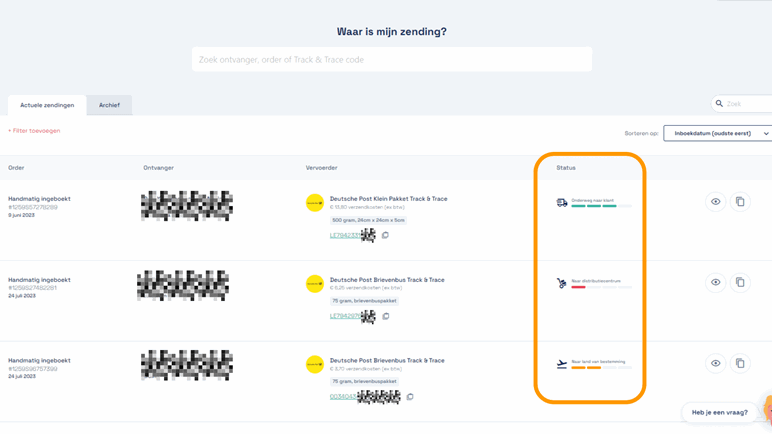The height and width of the screenshot is (434, 772).
Task: Click copy button in 'Naar land van bestemming' row
Action: [740, 364]
